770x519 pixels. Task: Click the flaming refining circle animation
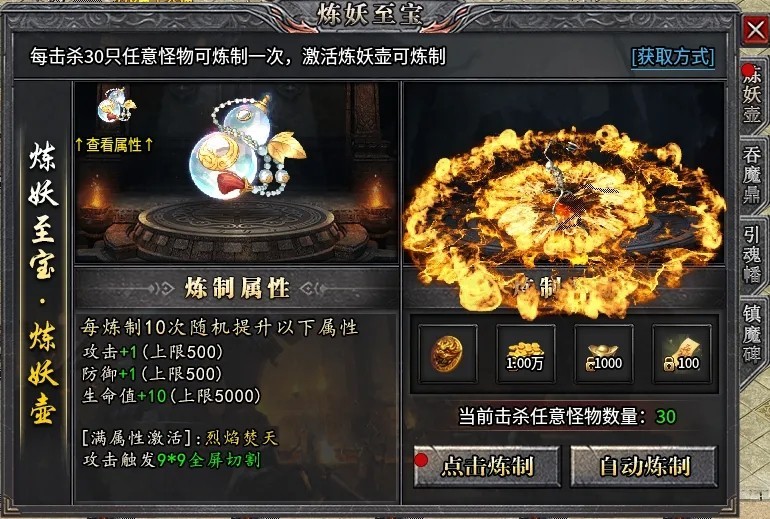564,216
